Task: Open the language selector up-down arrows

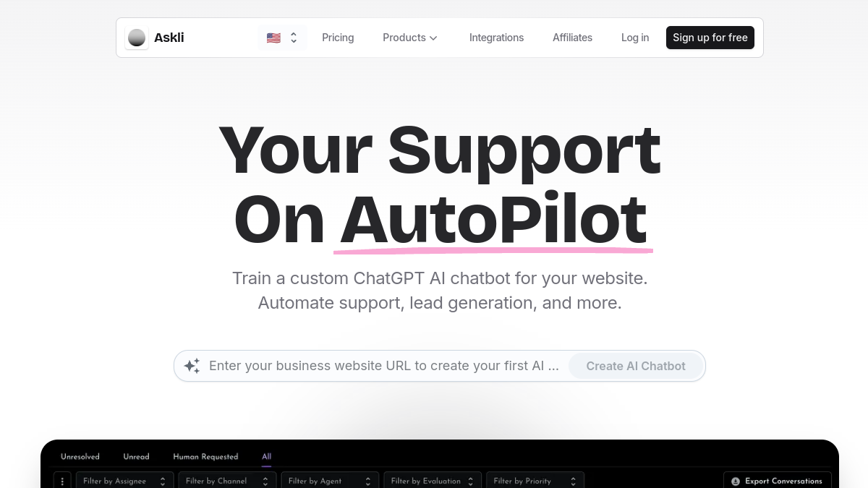Action: (x=294, y=38)
